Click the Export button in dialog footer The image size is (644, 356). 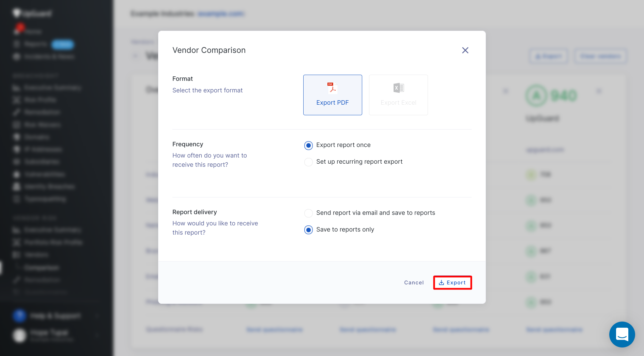(453, 283)
